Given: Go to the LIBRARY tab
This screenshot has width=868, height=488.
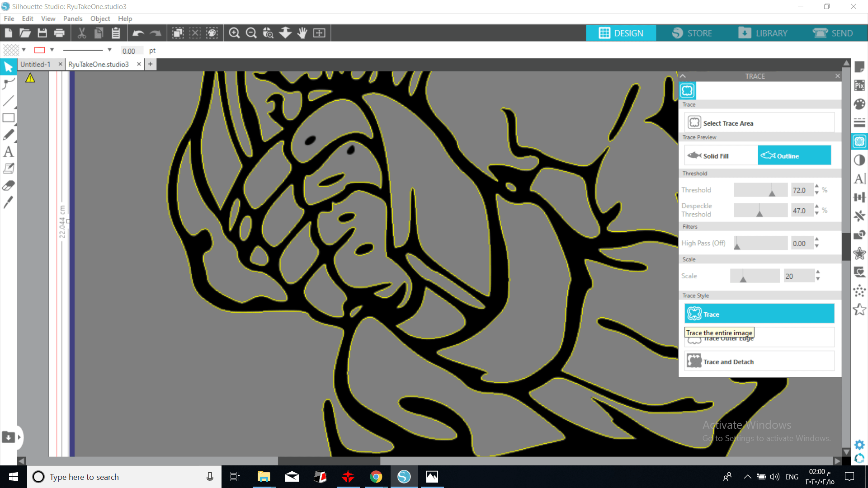Looking at the screenshot, I should click(763, 33).
